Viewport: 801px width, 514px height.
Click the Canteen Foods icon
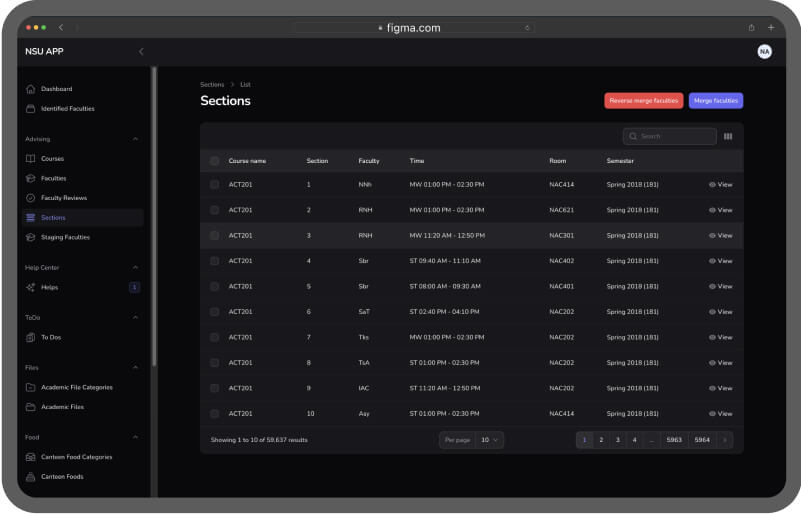point(31,477)
